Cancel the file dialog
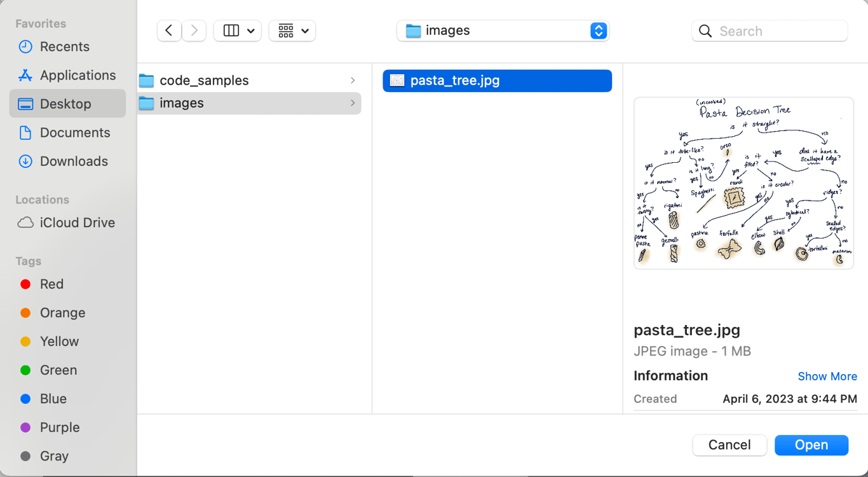The width and height of the screenshot is (868, 477). pyautogui.click(x=729, y=445)
